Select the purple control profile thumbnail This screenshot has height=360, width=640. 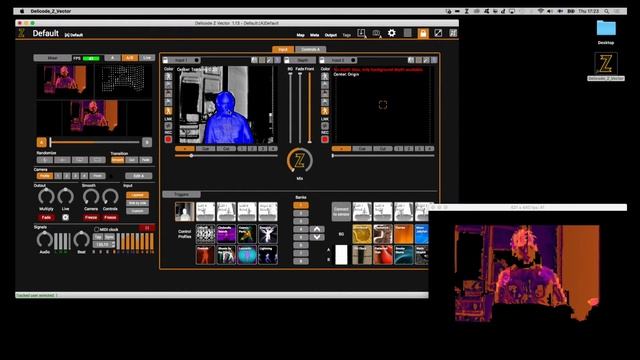tap(226, 234)
